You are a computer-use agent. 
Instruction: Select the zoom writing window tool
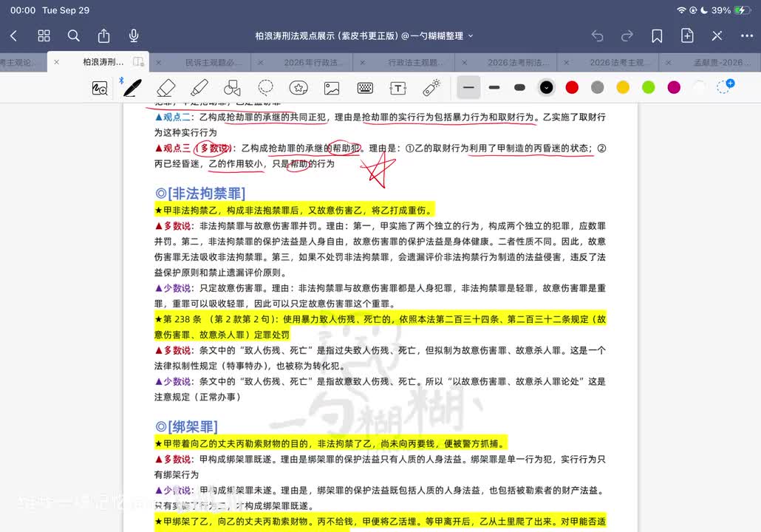[x=100, y=88]
